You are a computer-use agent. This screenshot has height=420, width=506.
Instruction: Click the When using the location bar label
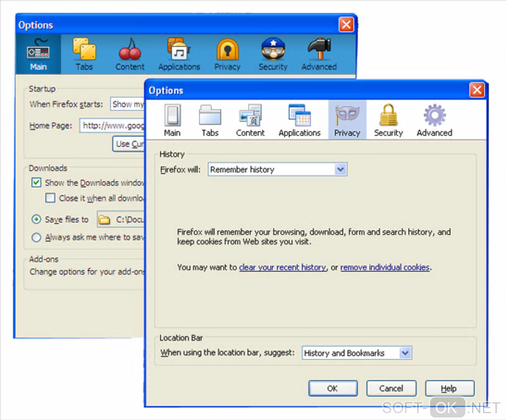coord(228,353)
